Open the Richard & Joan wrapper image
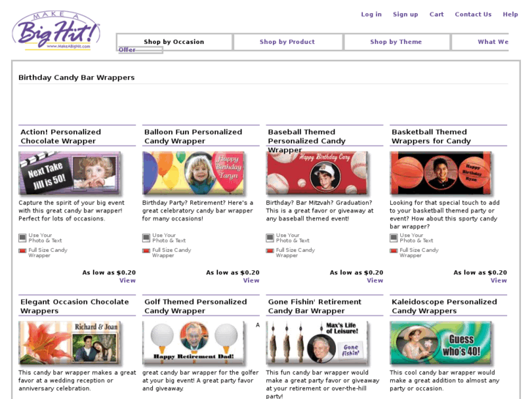532x399 pixels. [70, 343]
